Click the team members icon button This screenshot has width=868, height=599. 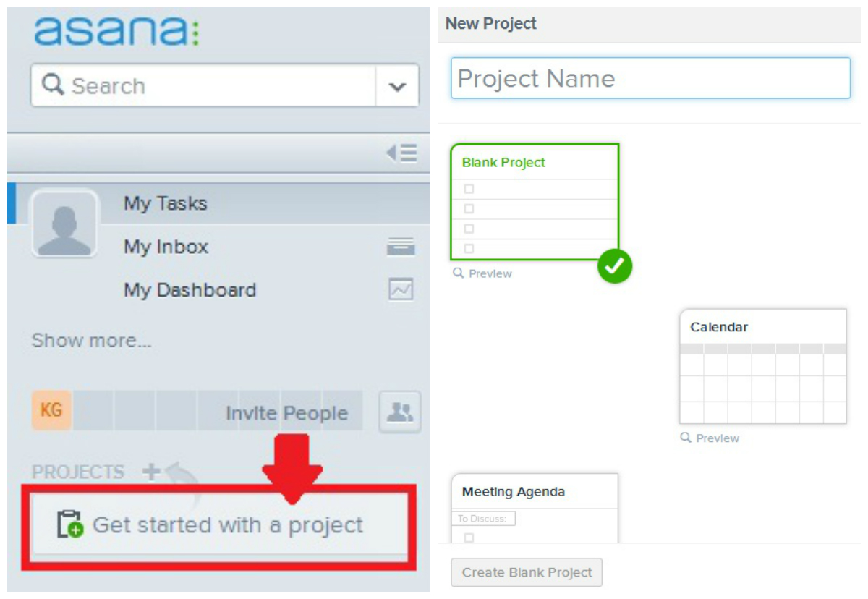click(400, 412)
